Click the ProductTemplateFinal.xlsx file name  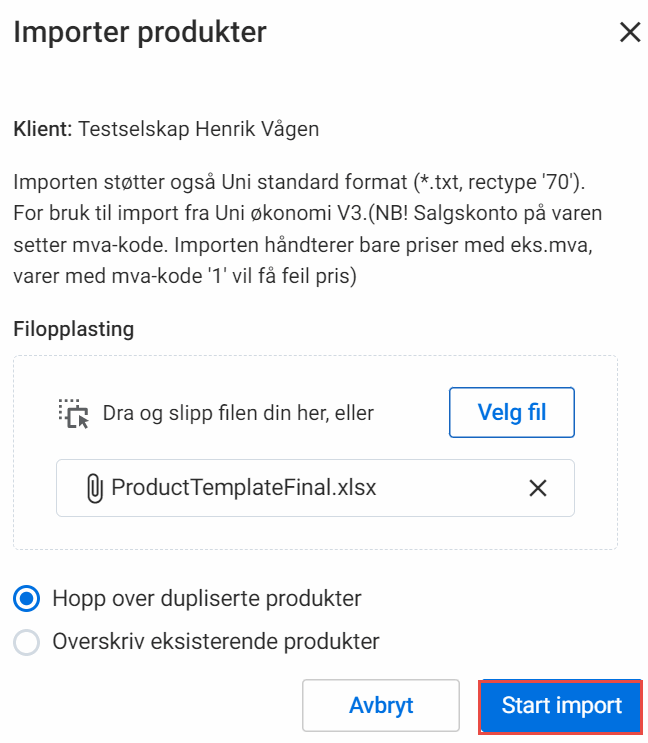(243, 488)
